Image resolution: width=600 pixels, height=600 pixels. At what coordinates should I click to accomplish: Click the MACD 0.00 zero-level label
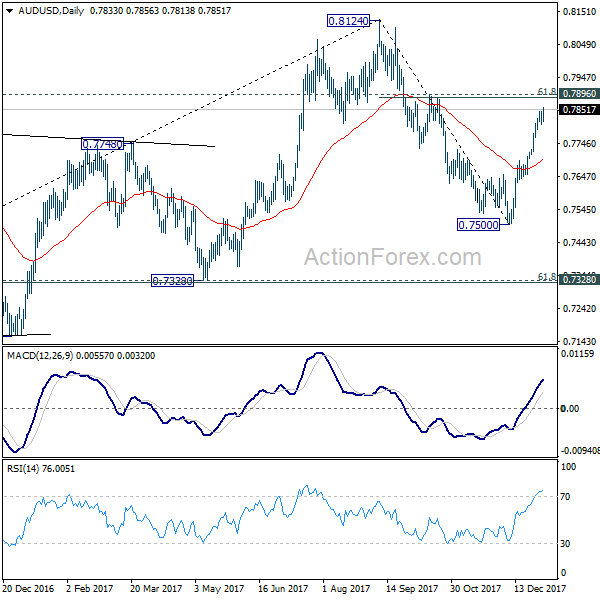click(x=570, y=409)
